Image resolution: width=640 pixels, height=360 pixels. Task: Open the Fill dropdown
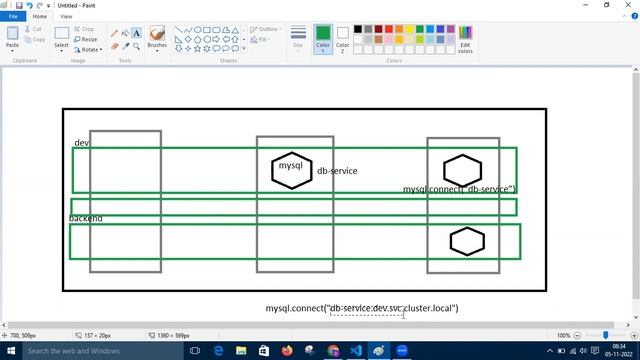(260, 39)
